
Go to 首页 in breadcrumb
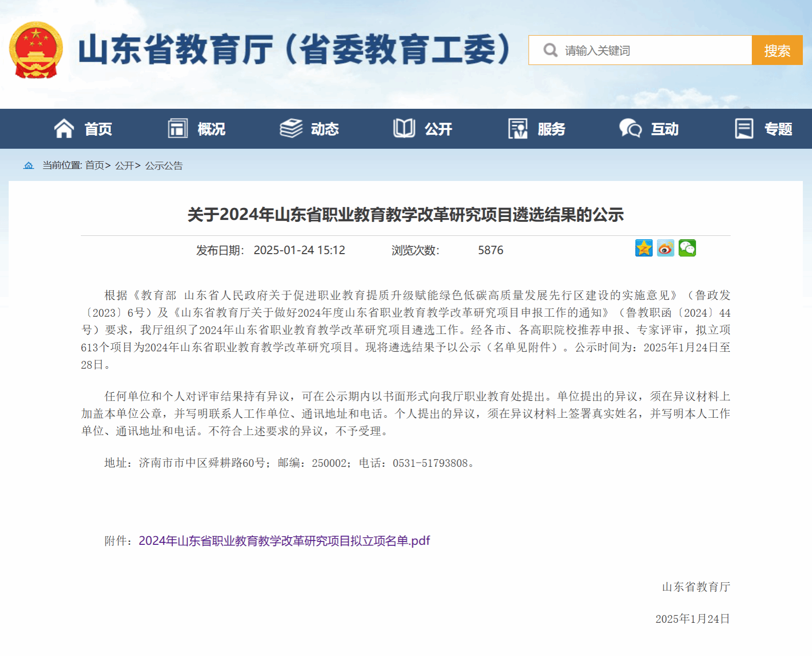click(95, 166)
